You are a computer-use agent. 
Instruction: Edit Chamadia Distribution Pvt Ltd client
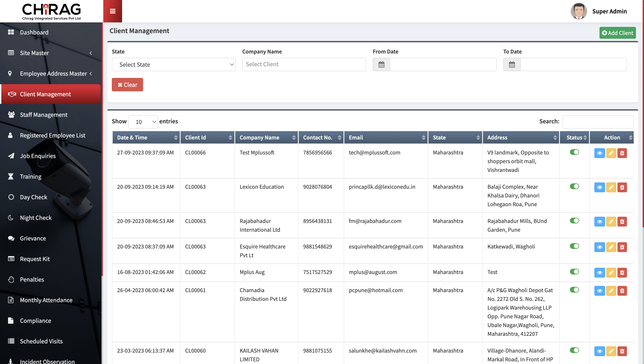coord(611,291)
